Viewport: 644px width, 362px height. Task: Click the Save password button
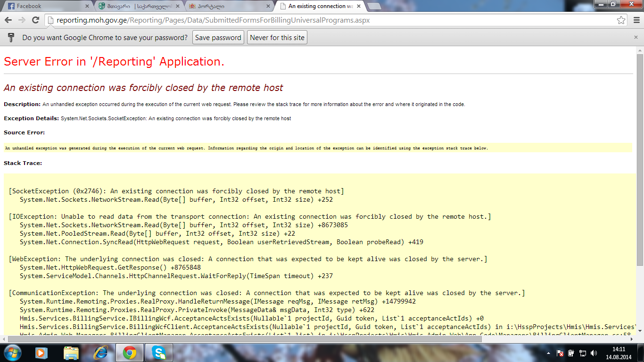pyautogui.click(x=218, y=38)
